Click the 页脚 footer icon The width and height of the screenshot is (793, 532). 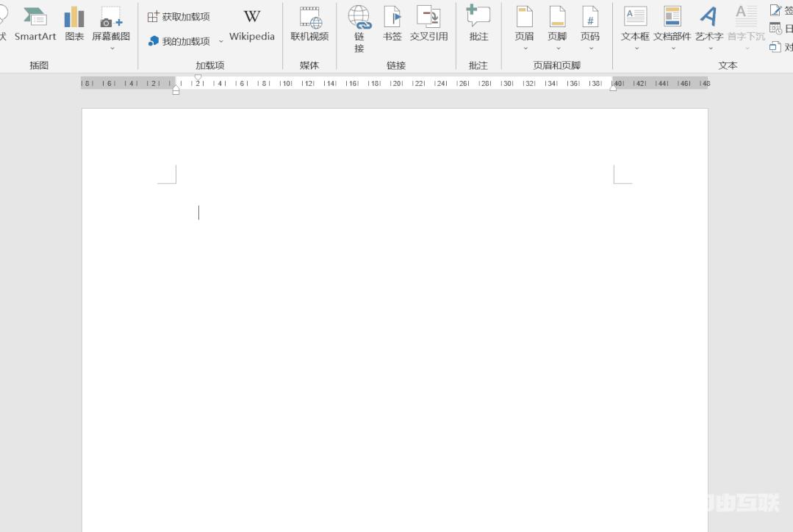(x=557, y=17)
